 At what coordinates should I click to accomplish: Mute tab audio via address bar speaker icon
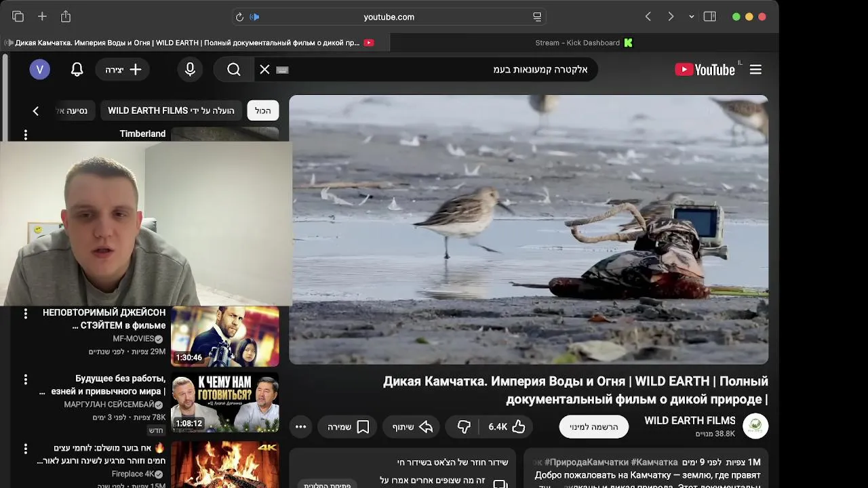(x=255, y=17)
